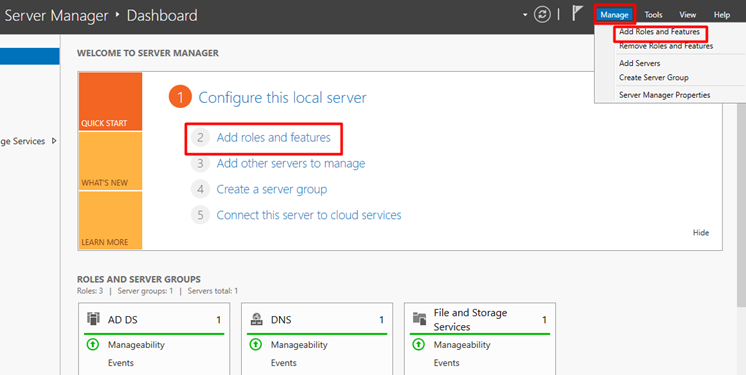
Task: Hide the welcome tile
Action: click(700, 232)
